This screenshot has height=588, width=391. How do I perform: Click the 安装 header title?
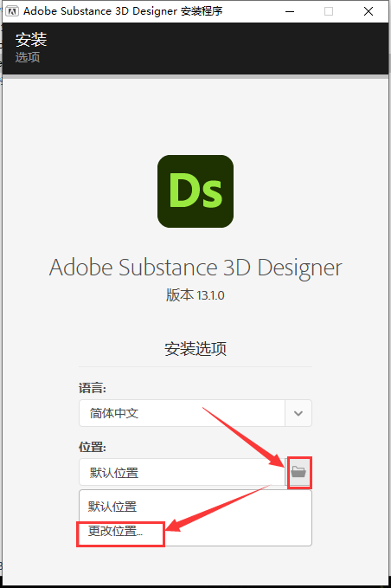(x=31, y=40)
